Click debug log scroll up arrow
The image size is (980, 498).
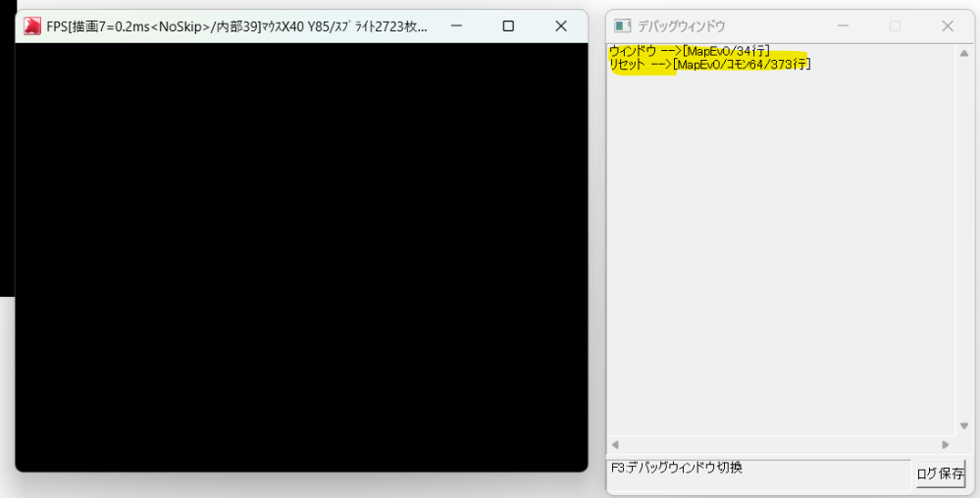(x=963, y=53)
